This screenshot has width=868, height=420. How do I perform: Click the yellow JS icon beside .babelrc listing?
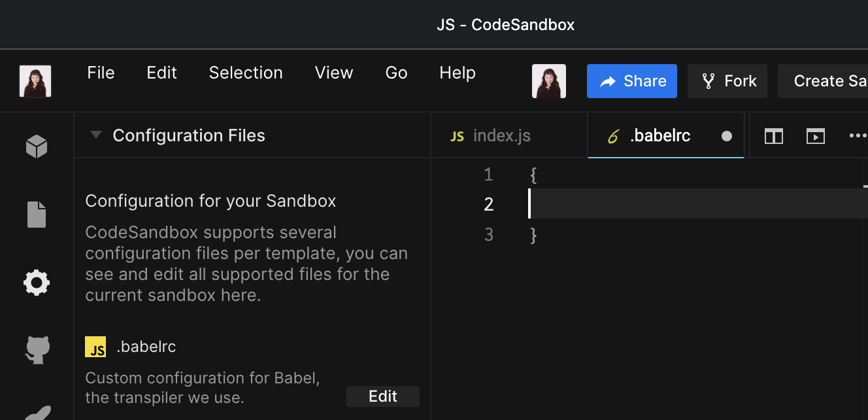coord(95,347)
